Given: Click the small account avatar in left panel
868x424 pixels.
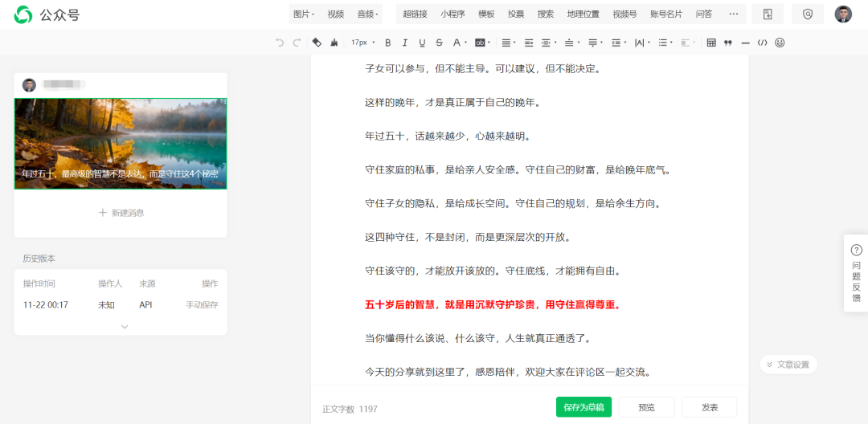Looking at the screenshot, I should pyautogui.click(x=29, y=85).
